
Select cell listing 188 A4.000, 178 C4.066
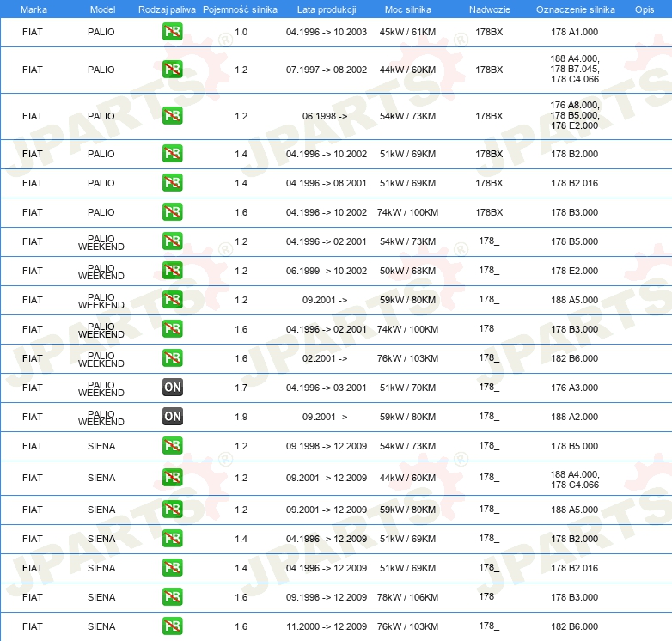574,479
